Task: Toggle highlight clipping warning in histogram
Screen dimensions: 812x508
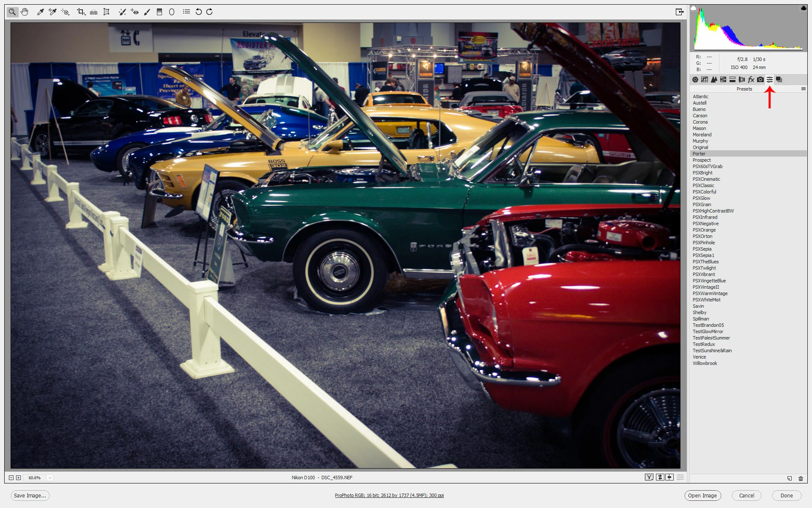Action: 803,8
